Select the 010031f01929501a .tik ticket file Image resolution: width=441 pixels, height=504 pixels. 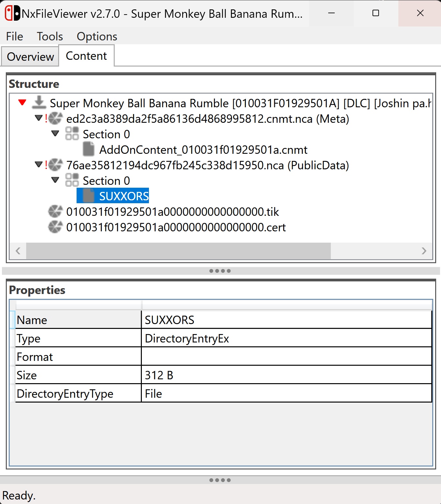[x=173, y=212]
